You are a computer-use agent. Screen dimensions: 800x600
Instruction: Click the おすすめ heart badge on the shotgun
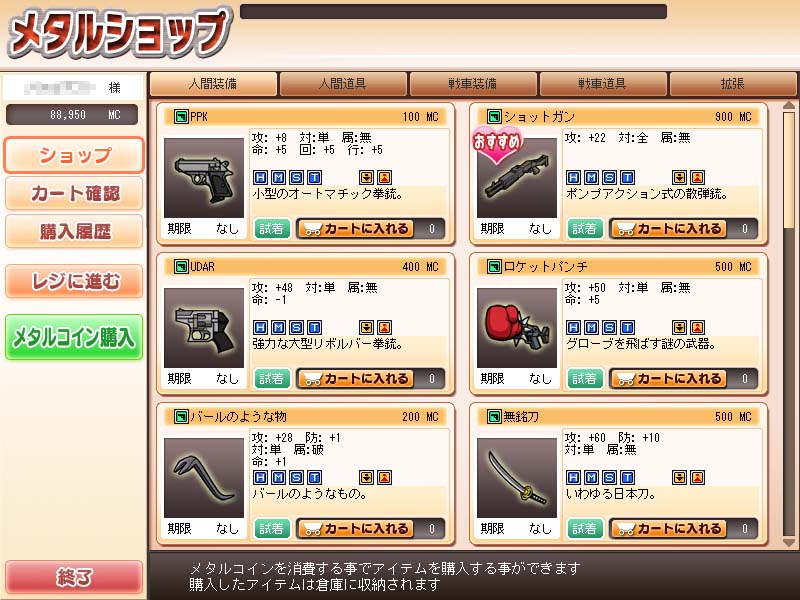point(497,145)
